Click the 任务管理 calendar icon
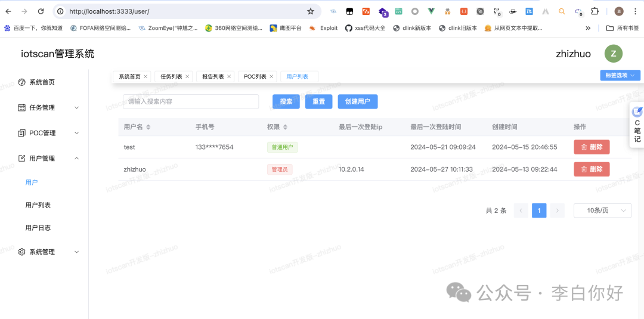The height and width of the screenshot is (319, 644). [22, 107]
